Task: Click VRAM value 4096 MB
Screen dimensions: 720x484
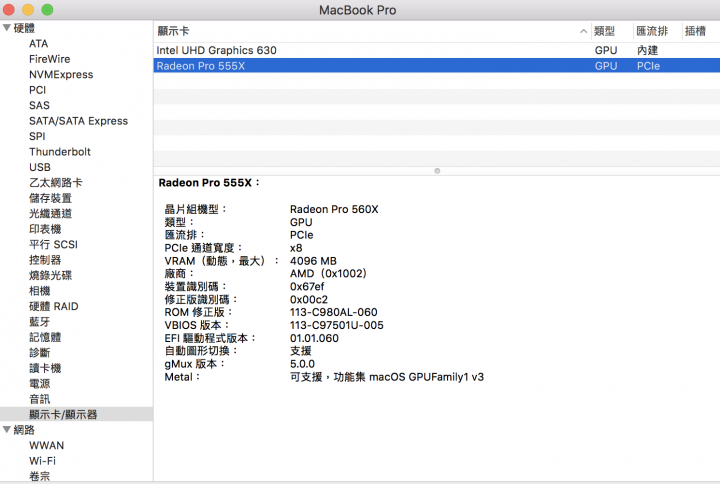Action: [313, 261]
